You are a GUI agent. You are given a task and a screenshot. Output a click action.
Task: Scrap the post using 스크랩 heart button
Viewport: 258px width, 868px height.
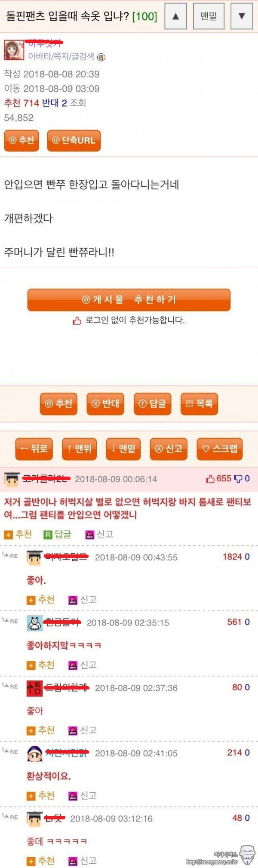220,449
